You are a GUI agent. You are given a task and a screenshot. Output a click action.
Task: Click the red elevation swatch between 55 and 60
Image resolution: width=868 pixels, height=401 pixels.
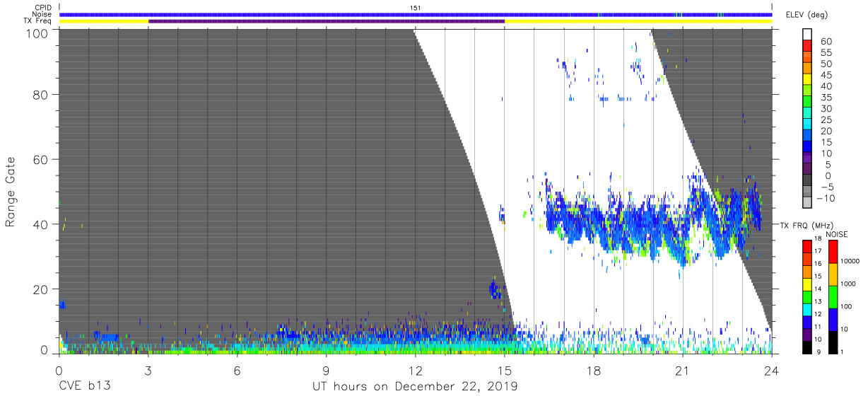(x=807, y=47)
